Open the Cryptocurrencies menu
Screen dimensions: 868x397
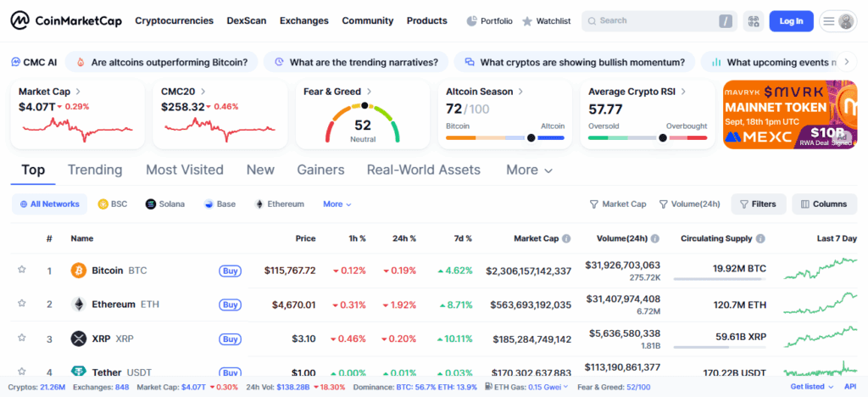(174, 21)
